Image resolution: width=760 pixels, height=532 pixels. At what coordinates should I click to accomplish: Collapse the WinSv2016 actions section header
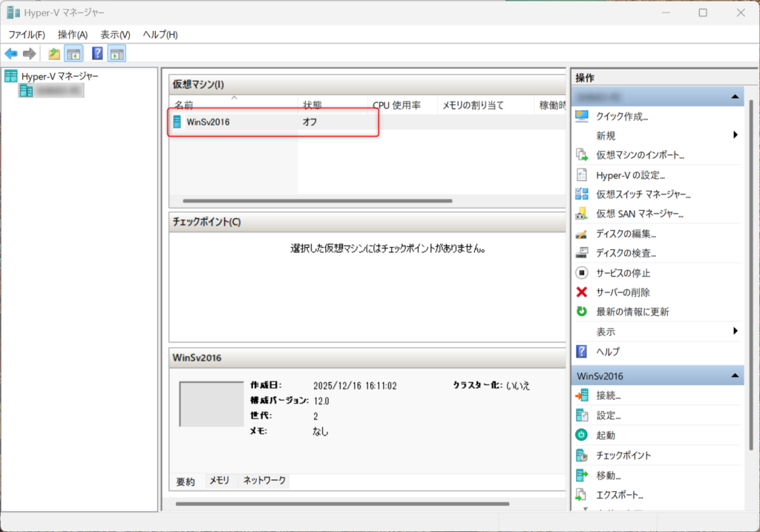tap(733, 376)
